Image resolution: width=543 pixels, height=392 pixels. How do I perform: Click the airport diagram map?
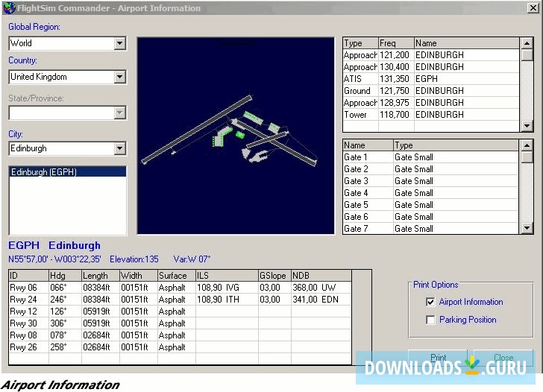[x=236, y=133]
